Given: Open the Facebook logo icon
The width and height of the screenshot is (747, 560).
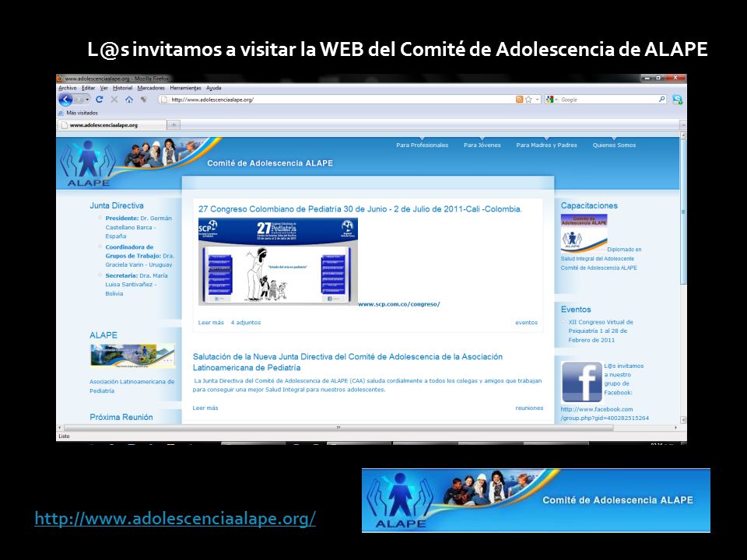Looking at the screenshot, I should click(x=582, y=382).
